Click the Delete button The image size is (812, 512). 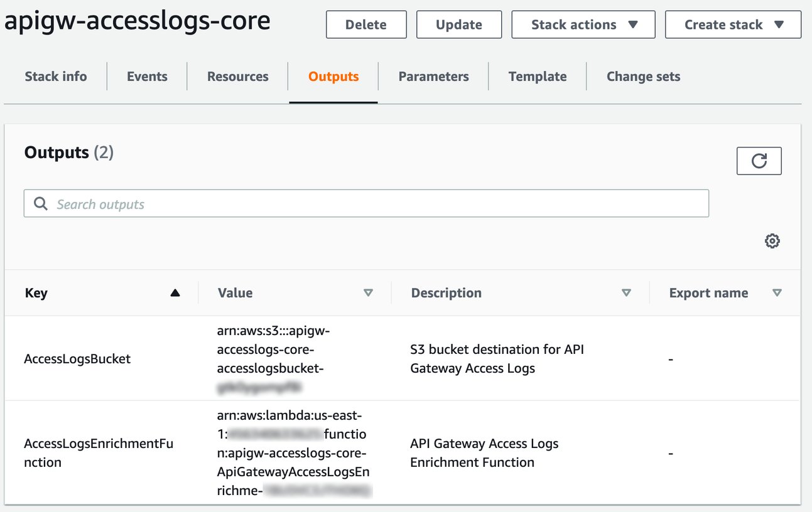coord(366,24)
